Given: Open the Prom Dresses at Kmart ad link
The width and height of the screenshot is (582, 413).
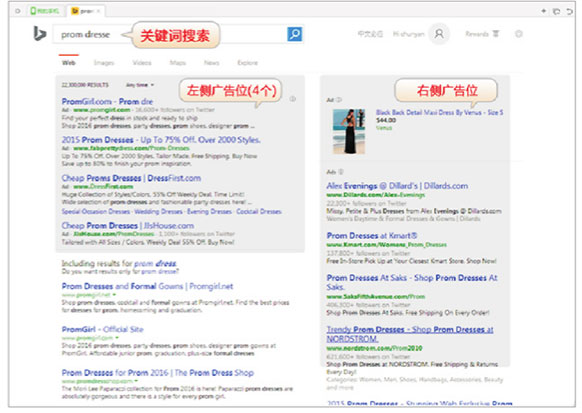Looking at the screenshot, I should click(372, 236).
